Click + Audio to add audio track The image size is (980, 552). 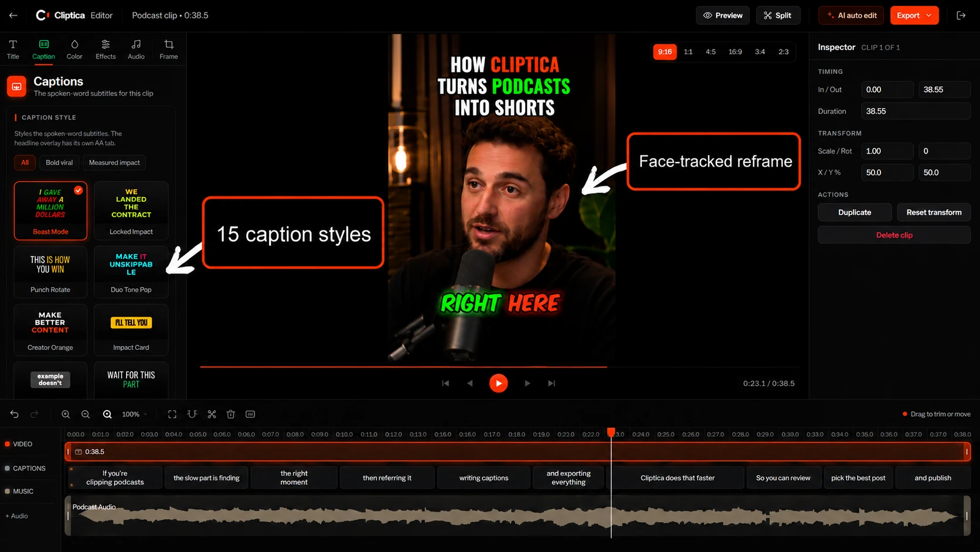tap(17, 516)
